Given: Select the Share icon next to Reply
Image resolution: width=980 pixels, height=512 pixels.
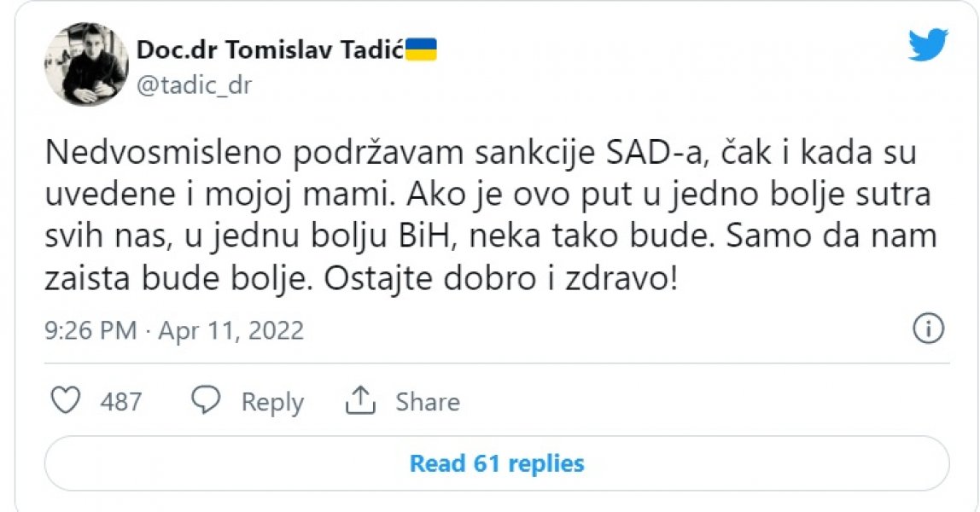Looking at the screenshot, I should 361,399.
